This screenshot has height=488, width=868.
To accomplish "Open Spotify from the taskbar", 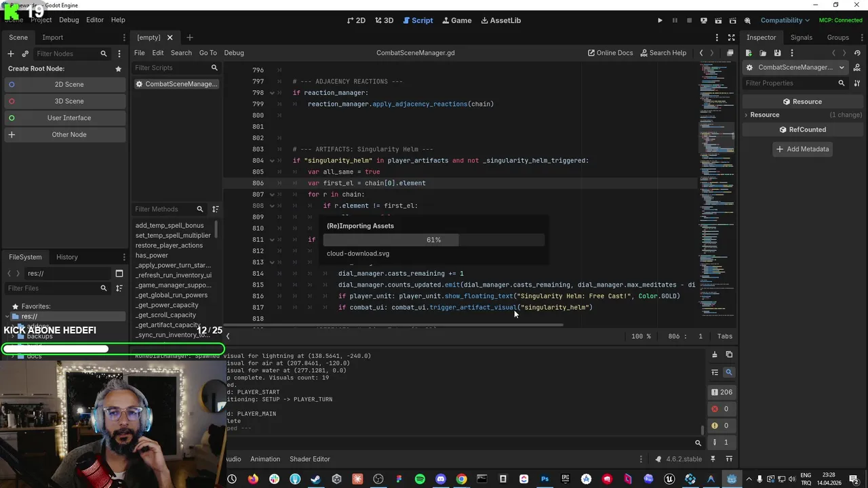I will [x=420, y=479].
